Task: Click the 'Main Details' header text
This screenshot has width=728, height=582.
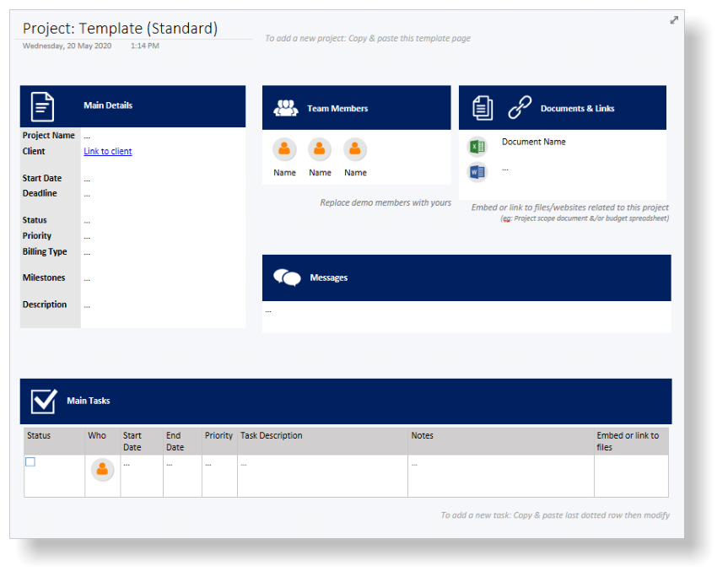Action: coord(108,105)
